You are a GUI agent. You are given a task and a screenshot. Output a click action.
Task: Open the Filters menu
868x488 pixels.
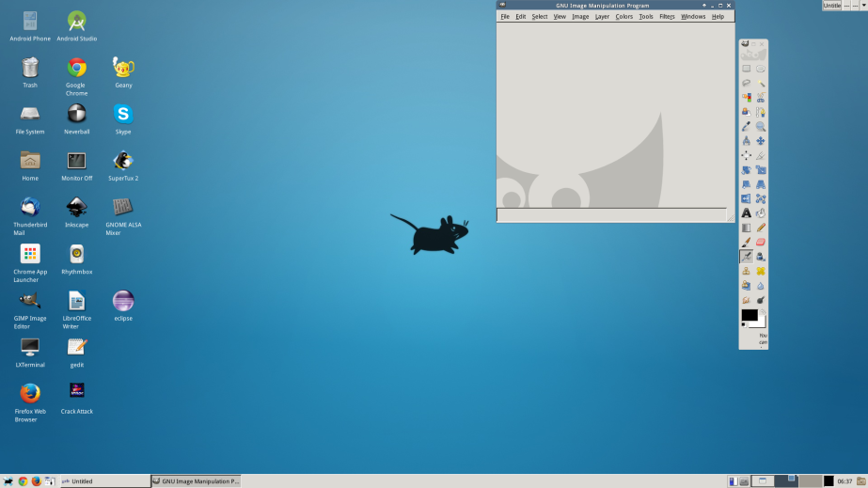(x=667, y=17)
